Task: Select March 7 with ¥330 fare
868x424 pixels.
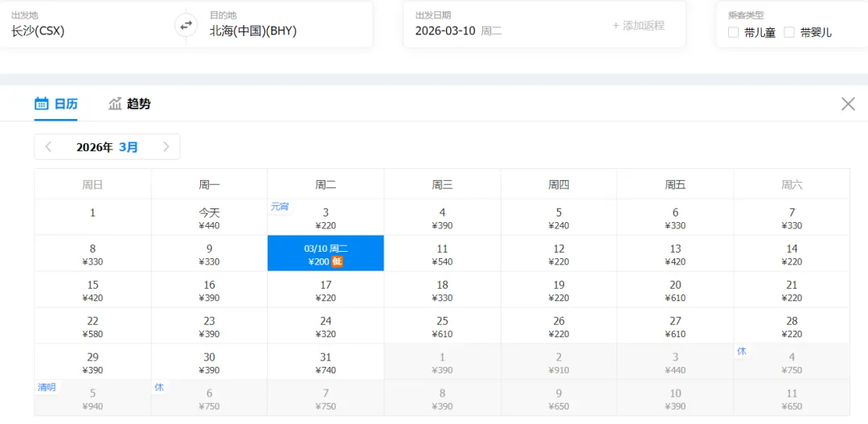Action: tap(792, 218)
